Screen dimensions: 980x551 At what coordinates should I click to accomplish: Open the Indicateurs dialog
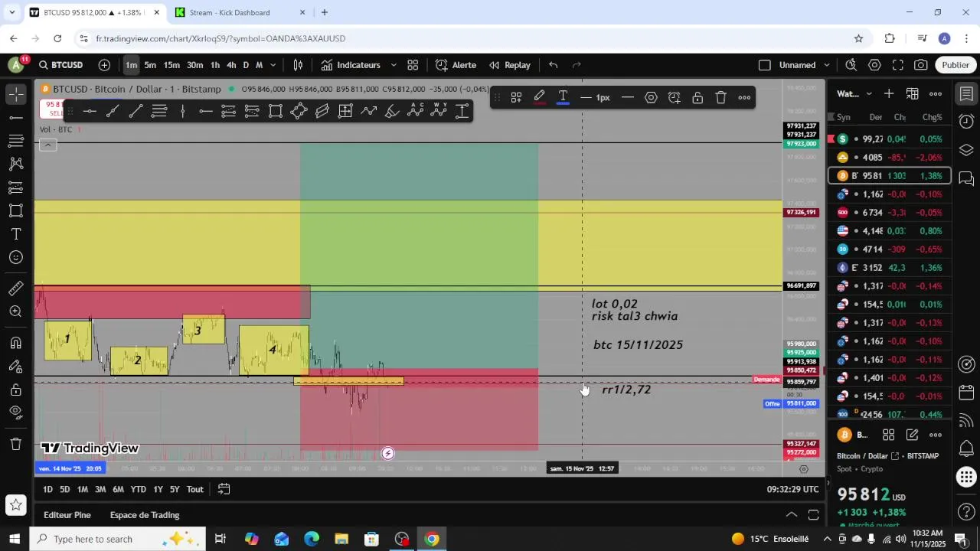[351, 65]
